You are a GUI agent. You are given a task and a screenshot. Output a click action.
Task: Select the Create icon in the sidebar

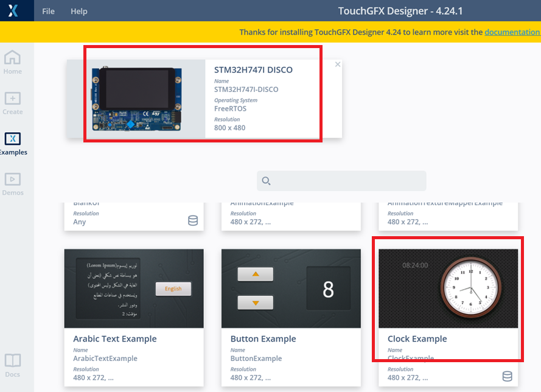click(12, 100)
